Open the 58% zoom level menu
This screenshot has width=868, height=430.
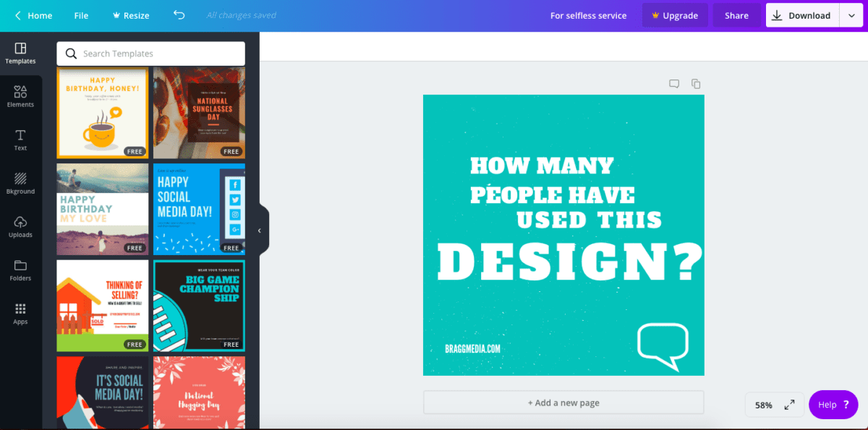coord(763,405)
